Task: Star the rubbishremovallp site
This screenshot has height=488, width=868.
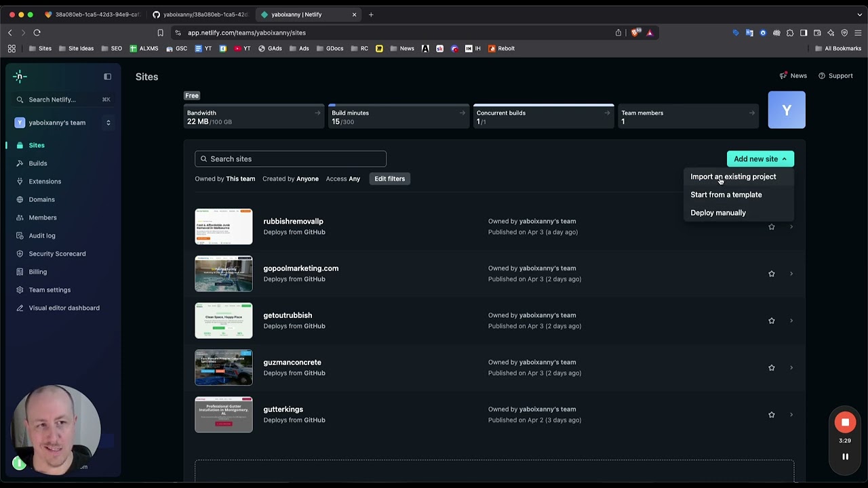Action: pyautogui.click(x=771, y=227)
